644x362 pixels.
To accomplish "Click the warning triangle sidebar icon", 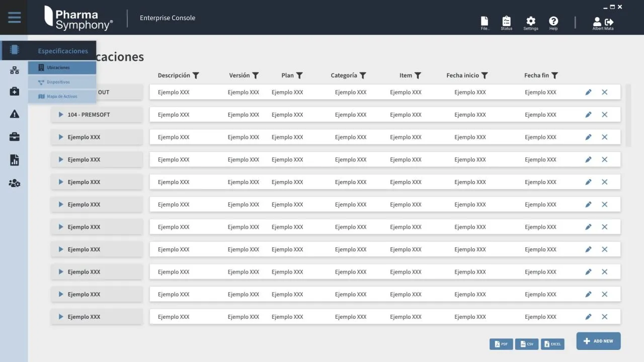I will point(15,114).
